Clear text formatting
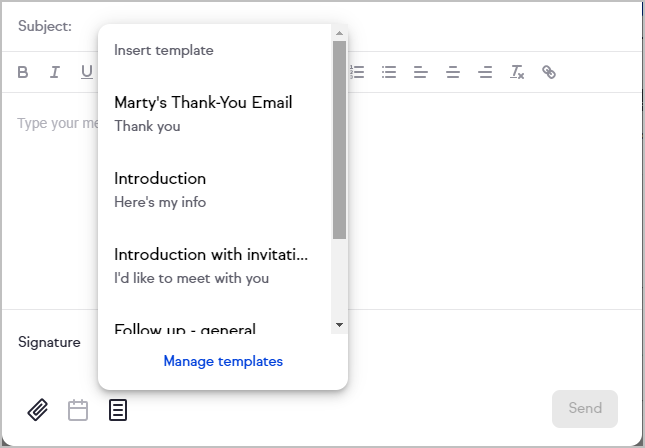Image resolution: width=645 pixels, height=448 pixels. pyautogui.click(x=517, y=72)
